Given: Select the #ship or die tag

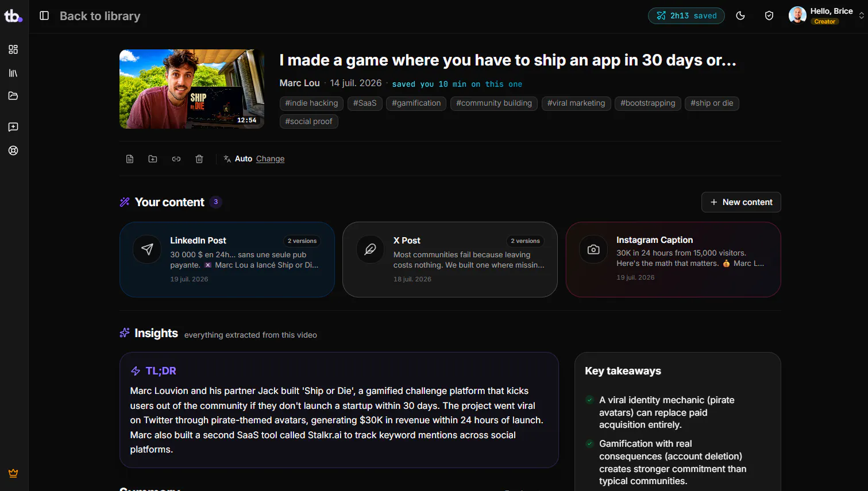Looking at the screenshot, I should (x=712, y=103).
